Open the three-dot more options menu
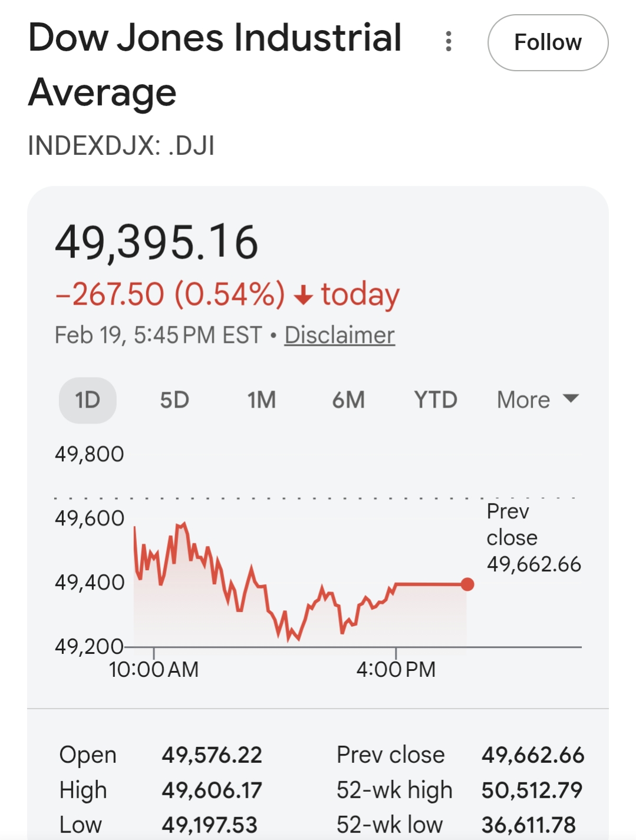The image size is (636, 840). 449,42
